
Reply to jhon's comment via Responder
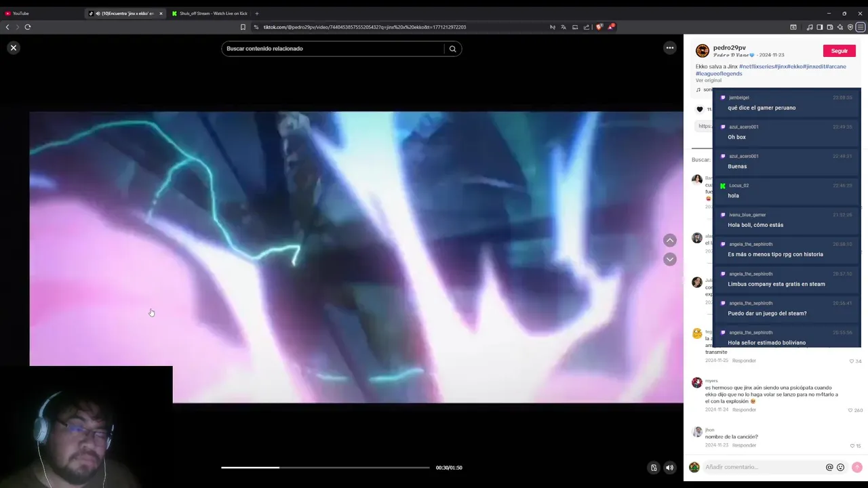point(744,445)
